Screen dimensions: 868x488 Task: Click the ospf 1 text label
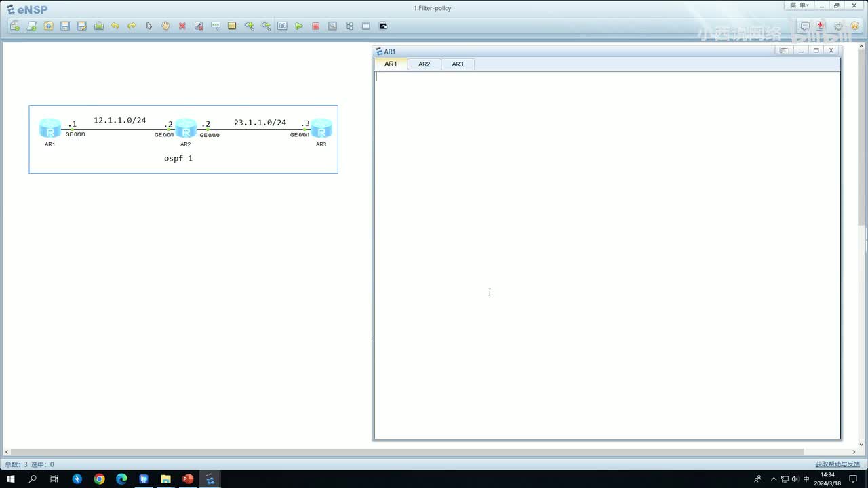(x=178, y=158)
